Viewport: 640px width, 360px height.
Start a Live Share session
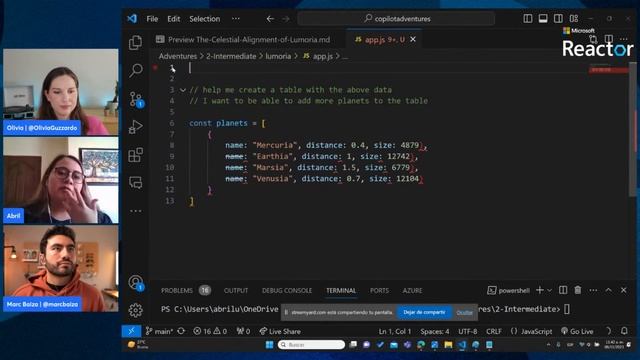coord(280,331)
